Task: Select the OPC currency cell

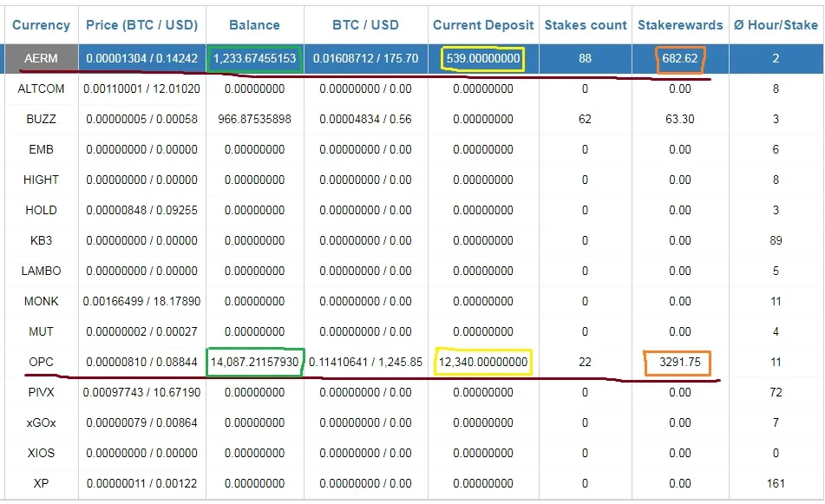Action: (41, 362)
